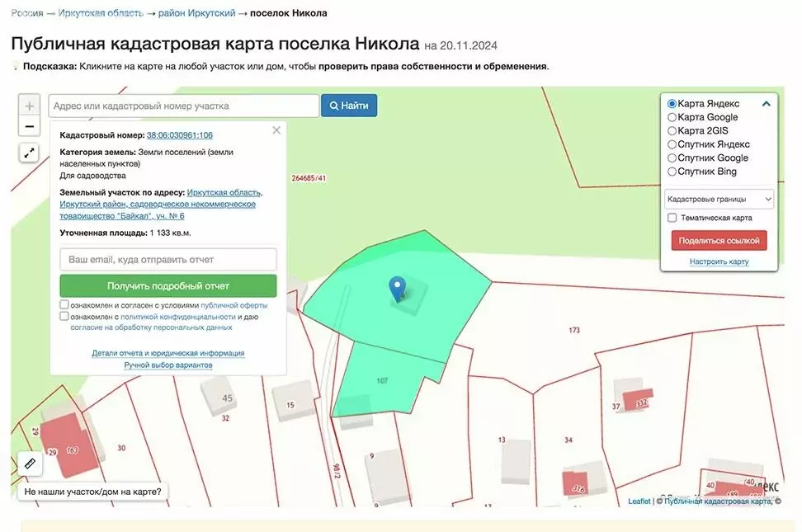This screenshot has width=802, height=532.
Task: Select parcel labeled 107 on map
Action: click(x=382, y=380)
